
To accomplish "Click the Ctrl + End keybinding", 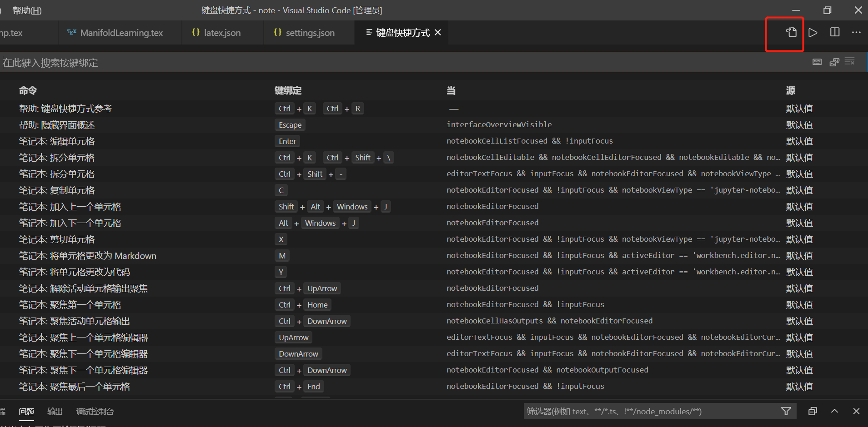I will pos(299,387).
